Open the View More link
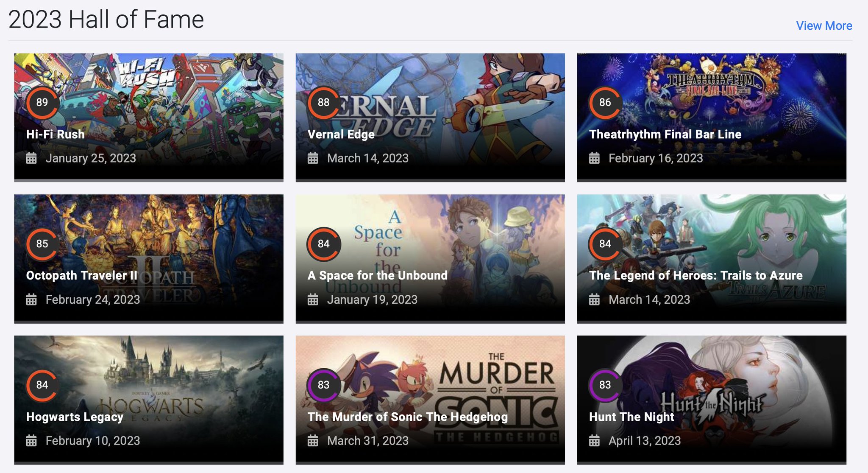The height and width of the screenshot is (473, 868). (x=824, y=25)
